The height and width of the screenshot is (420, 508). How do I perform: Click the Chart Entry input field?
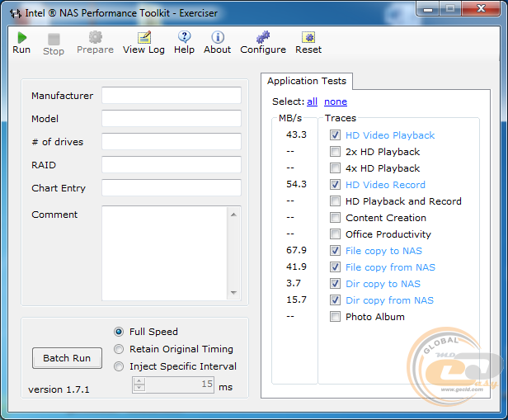(x=172, y=187)
